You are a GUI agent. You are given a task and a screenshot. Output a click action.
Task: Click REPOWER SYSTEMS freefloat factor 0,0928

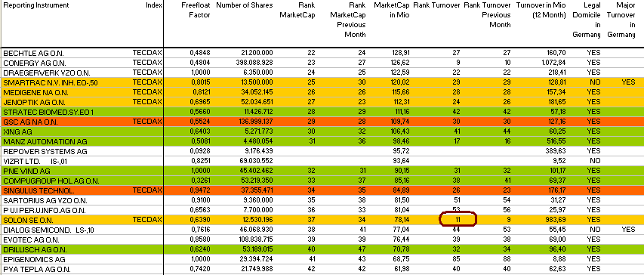point(200,151)
